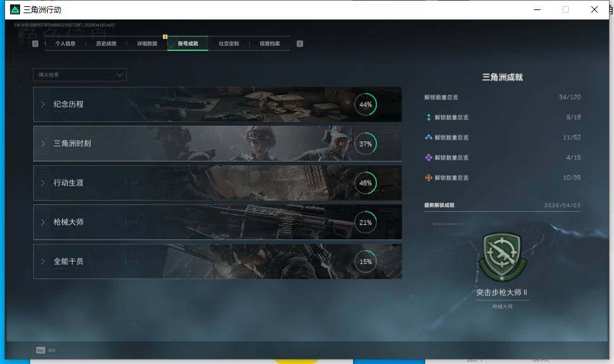Click the 突击步枪大师 II title text

pos(501,292)
